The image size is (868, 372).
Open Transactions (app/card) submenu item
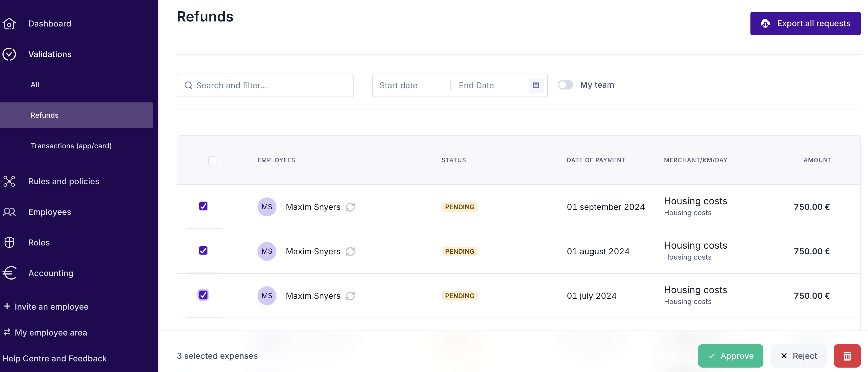tap(71, 146)
